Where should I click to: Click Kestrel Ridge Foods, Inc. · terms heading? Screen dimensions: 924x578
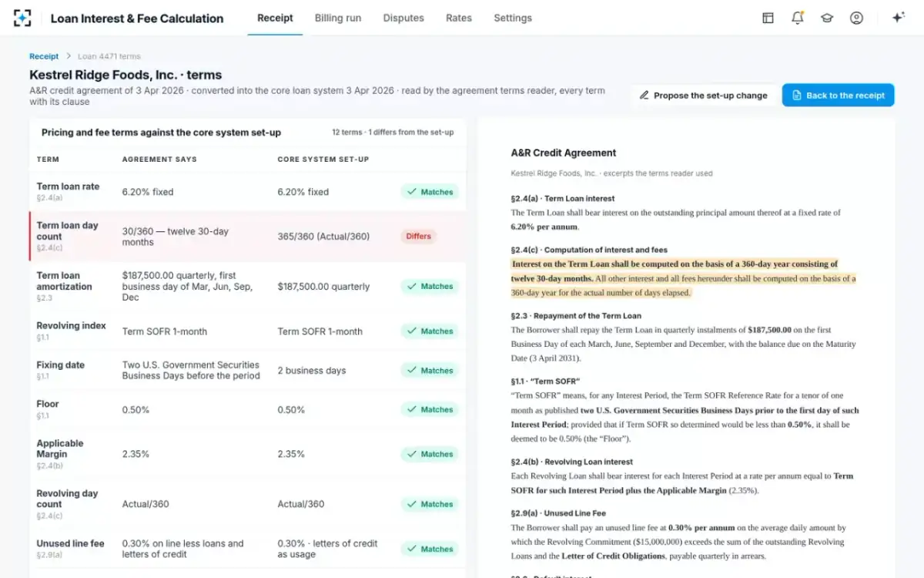coord(126,75)
